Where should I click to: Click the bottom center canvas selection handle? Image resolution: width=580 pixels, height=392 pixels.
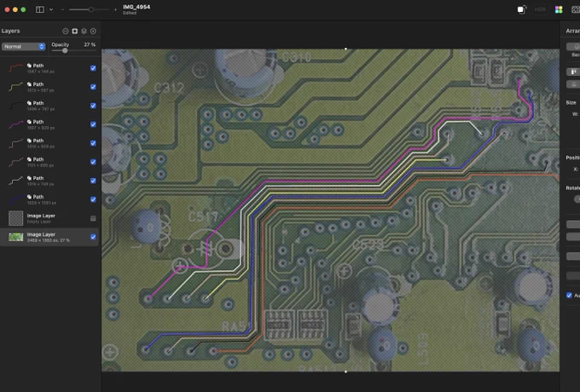345,372
